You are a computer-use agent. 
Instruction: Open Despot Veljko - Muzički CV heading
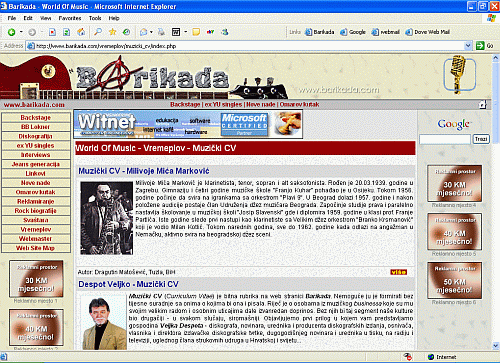point(128,284)
